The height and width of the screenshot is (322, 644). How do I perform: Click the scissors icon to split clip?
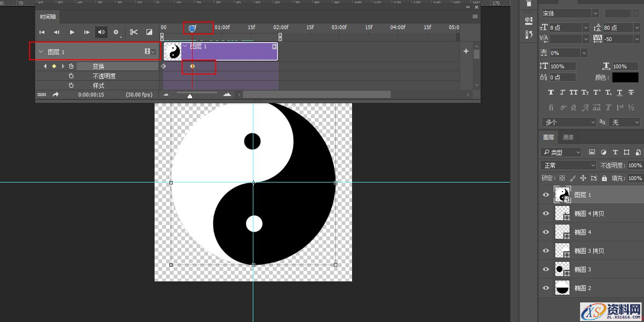pyautogui.click(x=134, y=32)
